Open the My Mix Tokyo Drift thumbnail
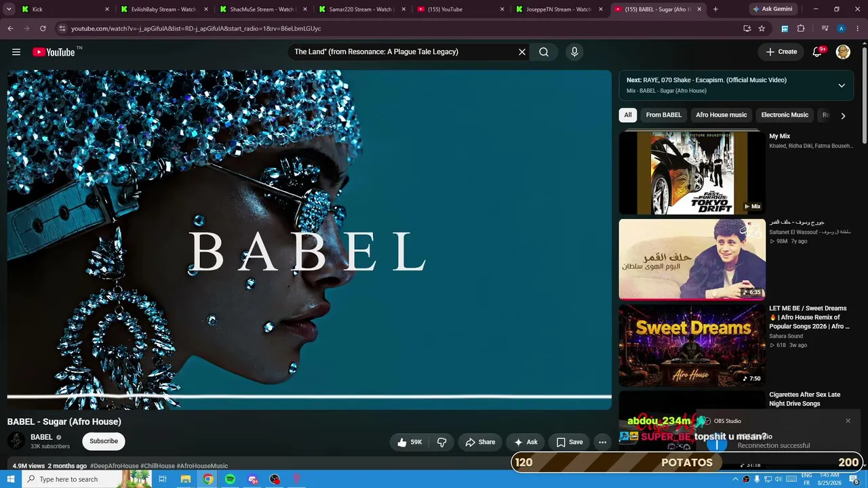The width and height of the screenshot is (868, 488). pyautogui.click(x=692, y=173)
